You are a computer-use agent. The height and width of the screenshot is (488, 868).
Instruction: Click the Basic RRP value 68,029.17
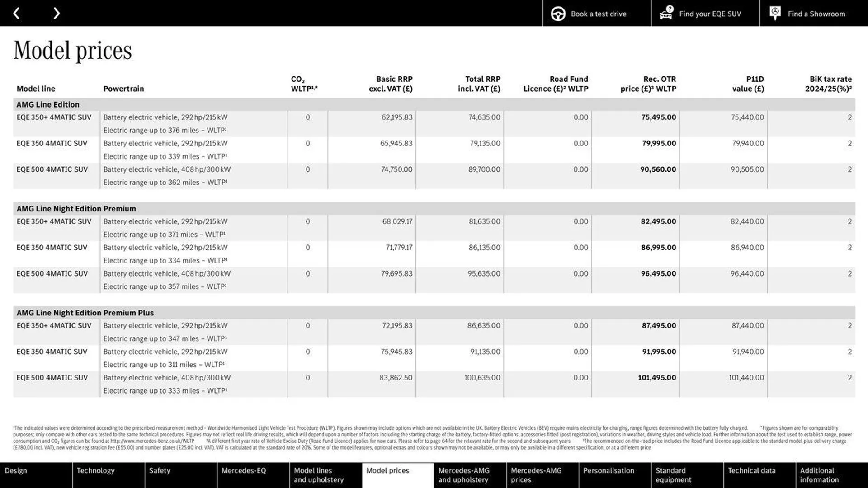click(397, 221)
